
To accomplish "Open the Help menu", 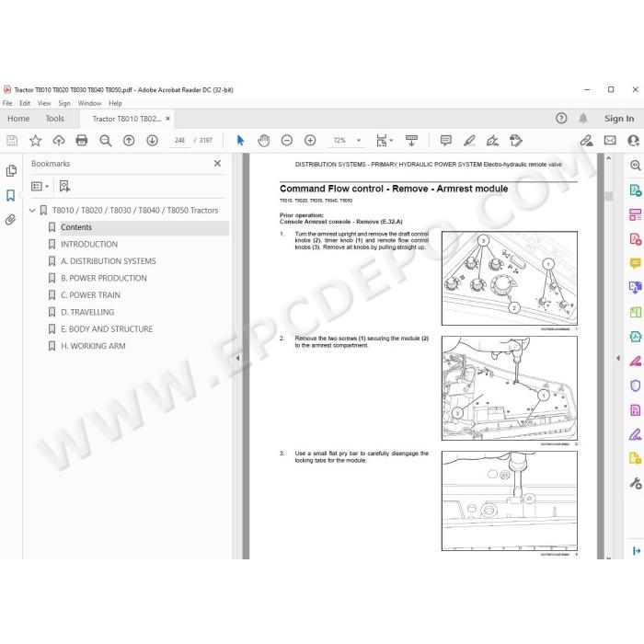I will click(x=115, y=103).
